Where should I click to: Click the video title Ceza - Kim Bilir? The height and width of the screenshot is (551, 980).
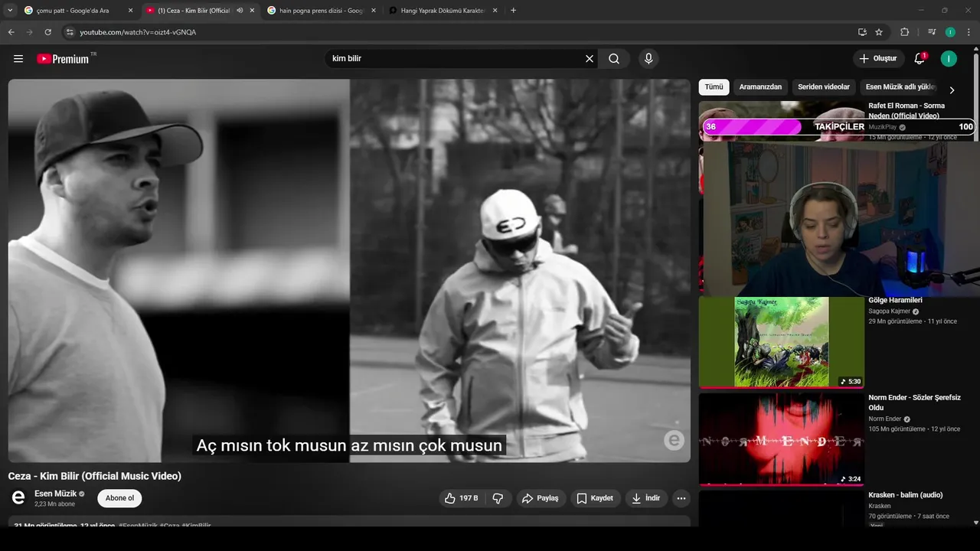point(95,476)
